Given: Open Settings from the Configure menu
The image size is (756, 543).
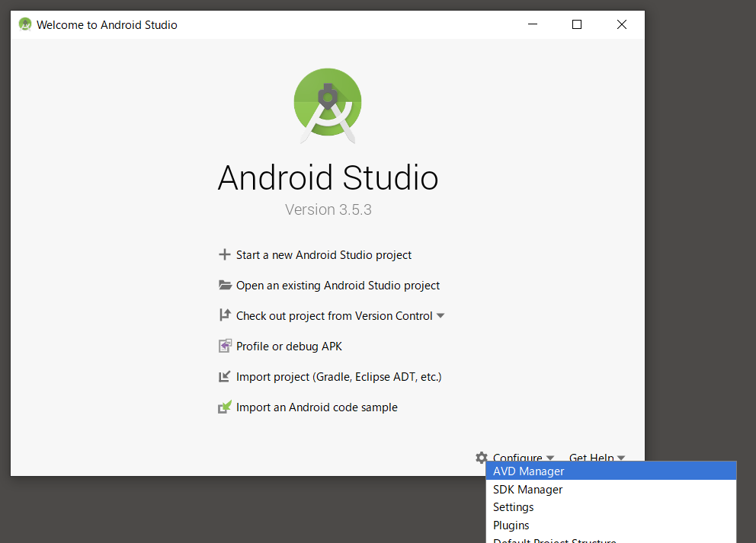Looking at the screenshot, I should pyautogui.click(x=611, y=507).
